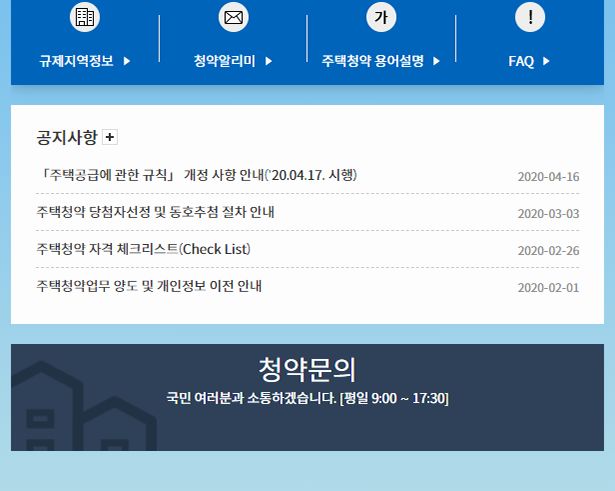Viewport: 615px width, 491px height.
Task: Click the arrow next to 주택청약 용어설명
Action: (x=437, y=61)
